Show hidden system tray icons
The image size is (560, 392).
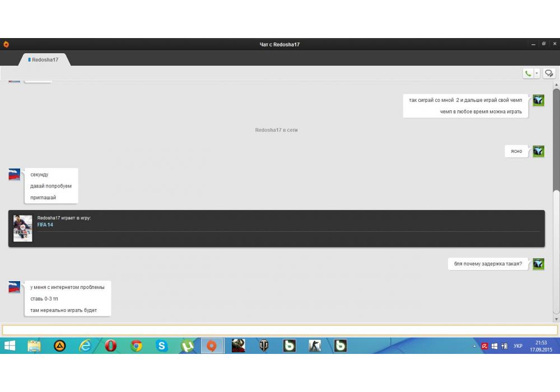[x=474, y=346]
